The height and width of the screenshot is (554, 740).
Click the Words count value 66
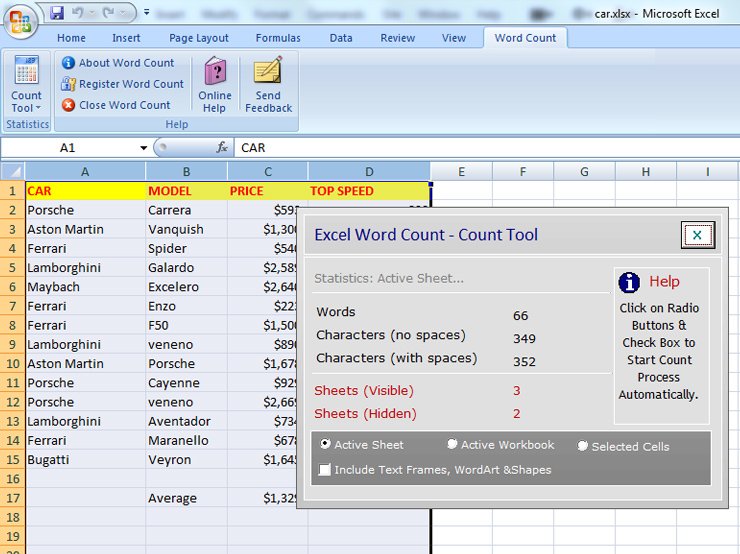pos(521,315)
